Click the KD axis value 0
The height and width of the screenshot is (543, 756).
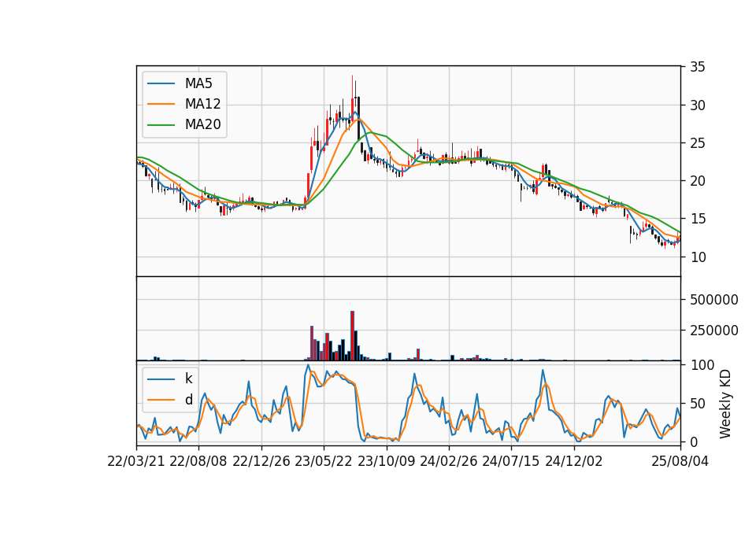point(694,441)
